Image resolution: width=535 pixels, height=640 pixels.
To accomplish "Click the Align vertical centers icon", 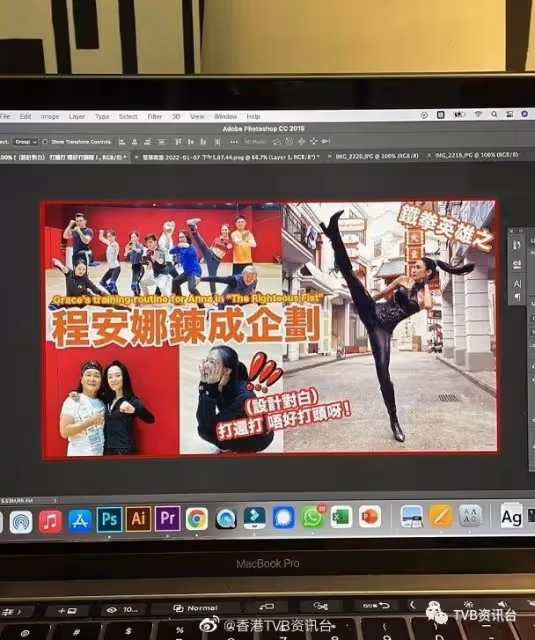I will (x=191, y=142).
